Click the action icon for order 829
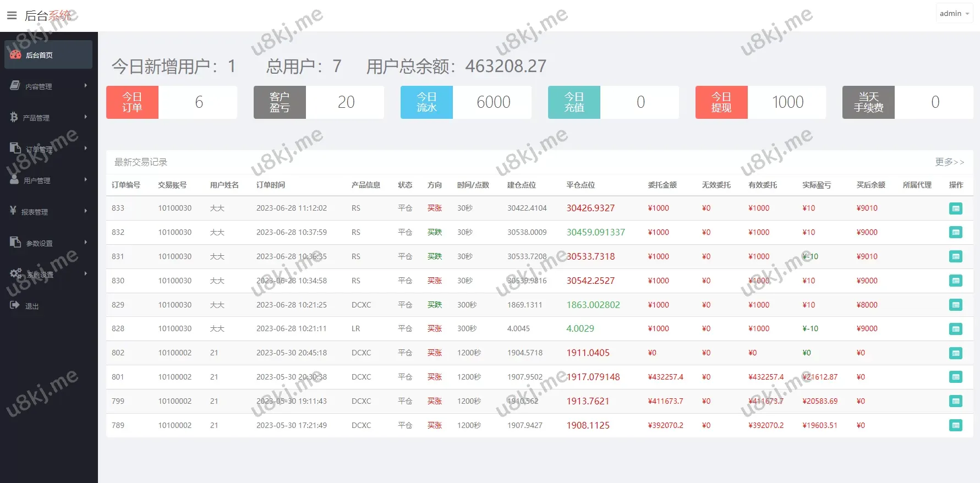Screen dimensions: 980x483 (956, 305)
